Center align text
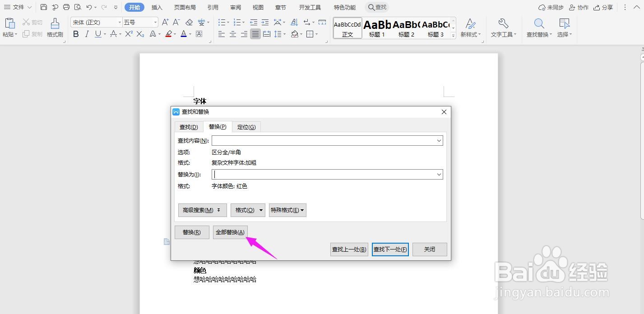Screen dimensions: 644x314 233,34
